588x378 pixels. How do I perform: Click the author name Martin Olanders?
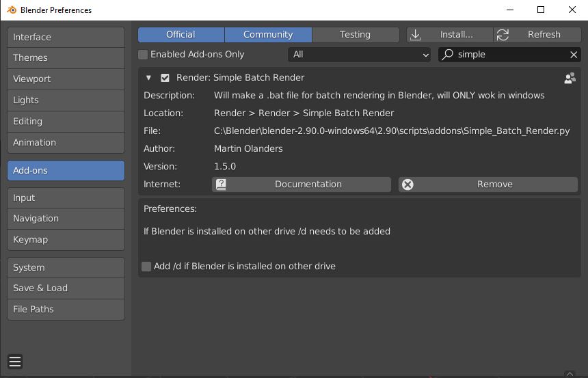[x=248, y=149]
